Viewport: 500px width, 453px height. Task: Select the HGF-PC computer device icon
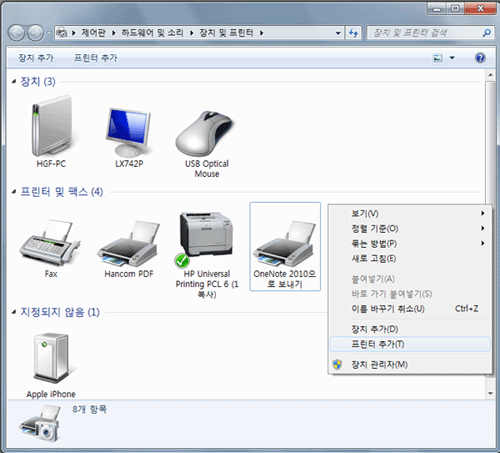pyautogui.click(x=51, y=126)
